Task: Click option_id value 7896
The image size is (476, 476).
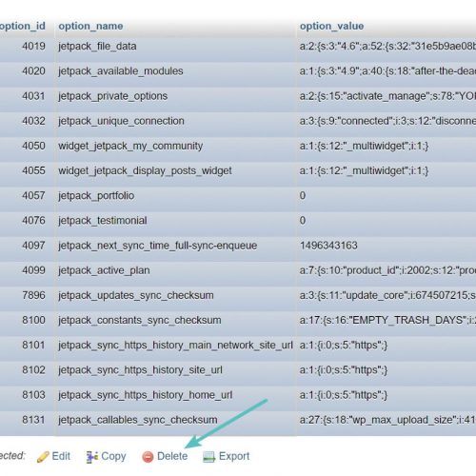Action: click(x=33, y=295)
